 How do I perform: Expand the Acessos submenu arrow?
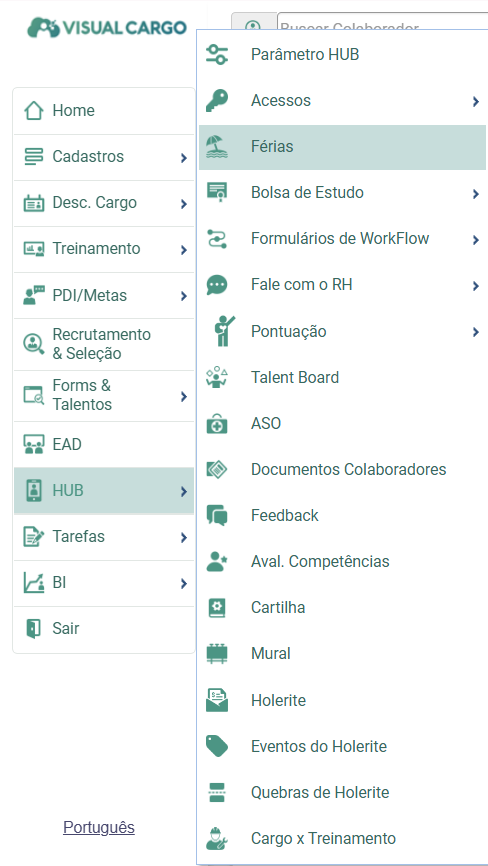476,101
